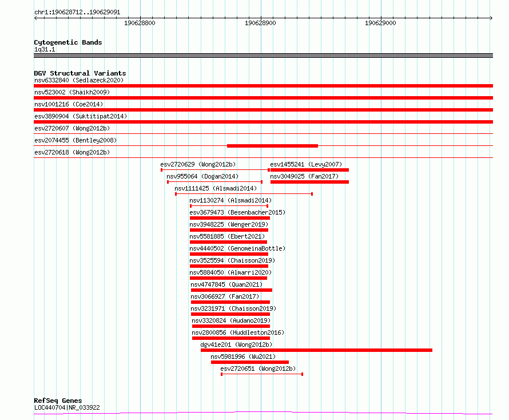
Task: Open variant nsv955064 (Dogan2014)
Action: (202, 176)
